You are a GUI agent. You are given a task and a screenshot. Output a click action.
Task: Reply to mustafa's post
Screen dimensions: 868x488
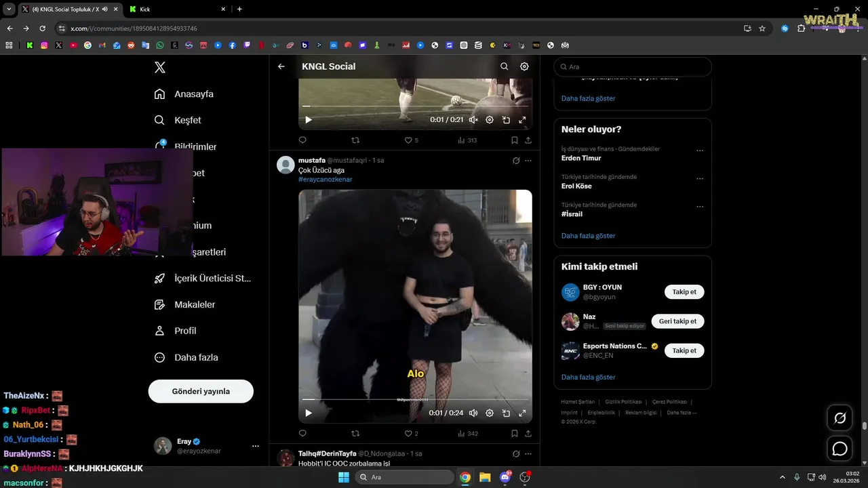pos(302,433)
